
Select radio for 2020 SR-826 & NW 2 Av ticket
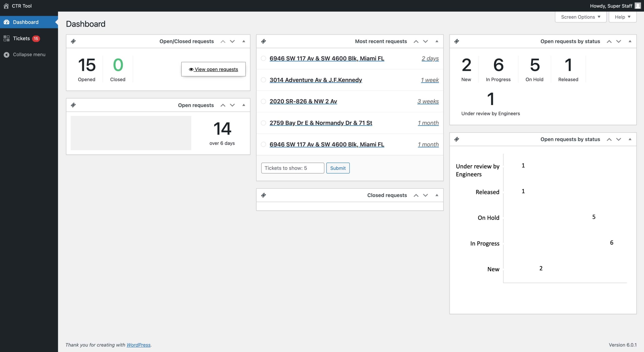click(x=263, y=101)
